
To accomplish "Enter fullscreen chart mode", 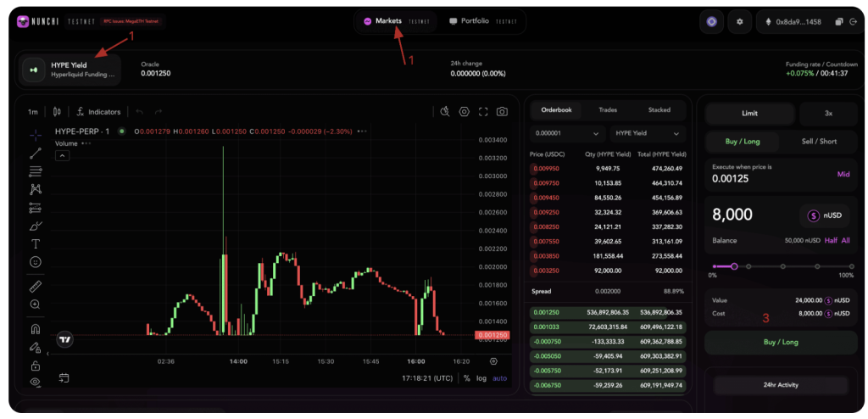I will [483, 112].
